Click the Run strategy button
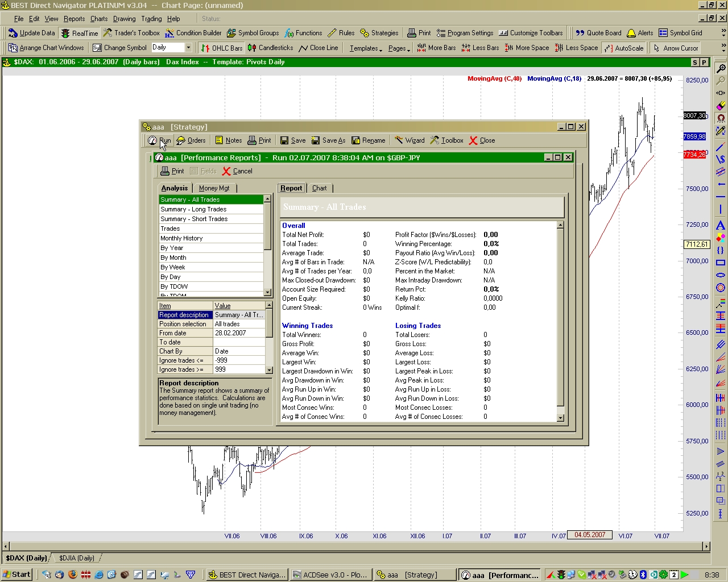728x582 pixels. pos(159,140)
